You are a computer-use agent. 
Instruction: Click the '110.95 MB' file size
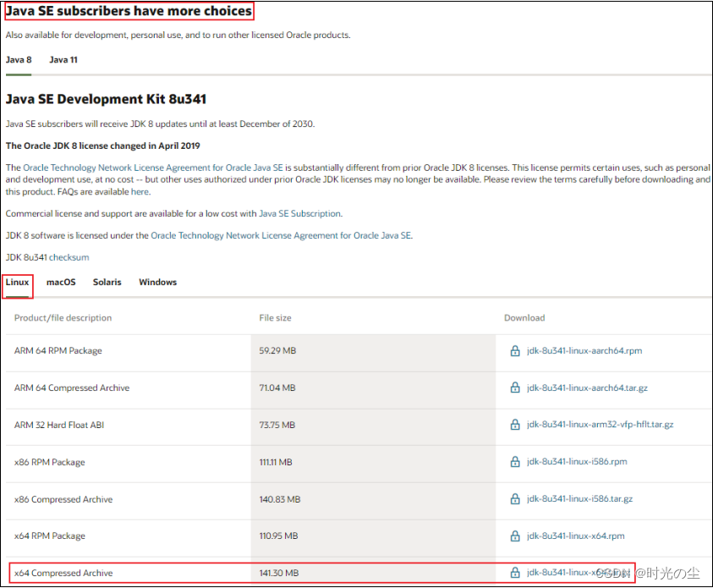(278, 536)
